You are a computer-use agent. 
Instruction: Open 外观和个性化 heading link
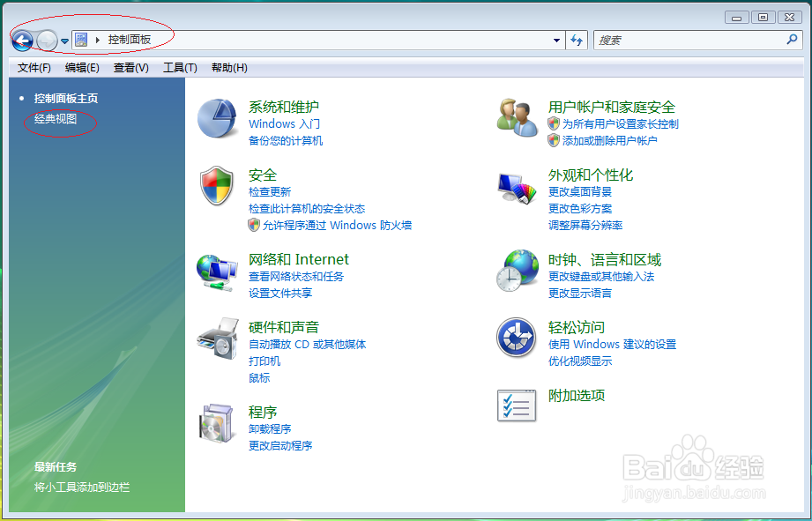pyautogui.click(x=591, y=175)
